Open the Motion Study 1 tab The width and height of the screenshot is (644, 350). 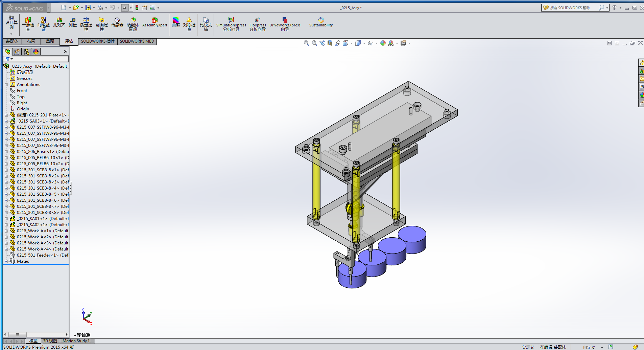click(x=76, y=341)
